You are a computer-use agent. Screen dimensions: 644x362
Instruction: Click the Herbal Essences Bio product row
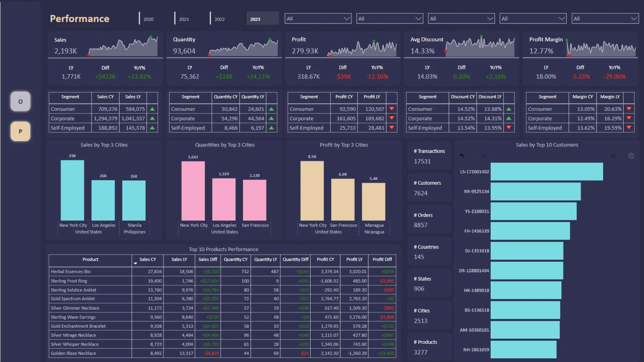coord(222,271)
